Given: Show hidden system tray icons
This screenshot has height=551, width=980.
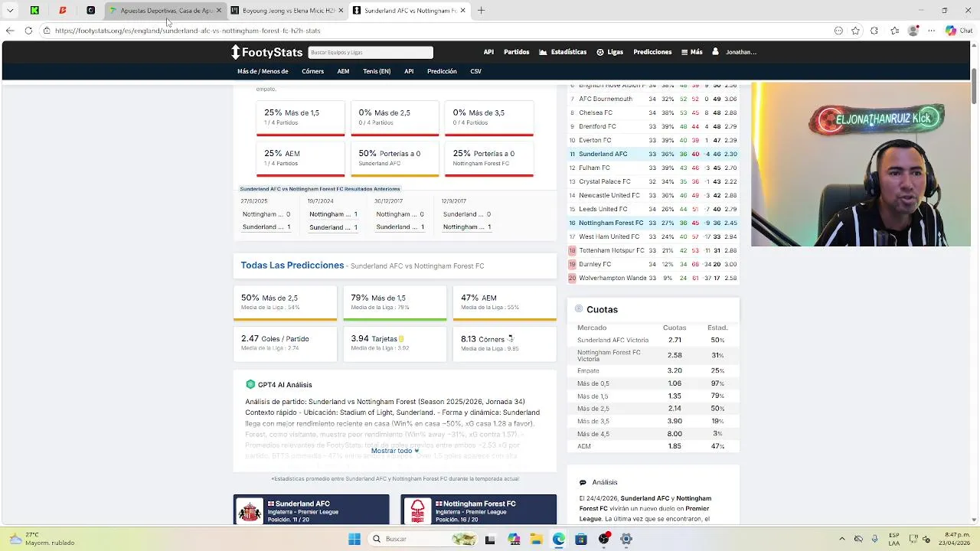Looking at the screenshot, I should click(841, 539).
